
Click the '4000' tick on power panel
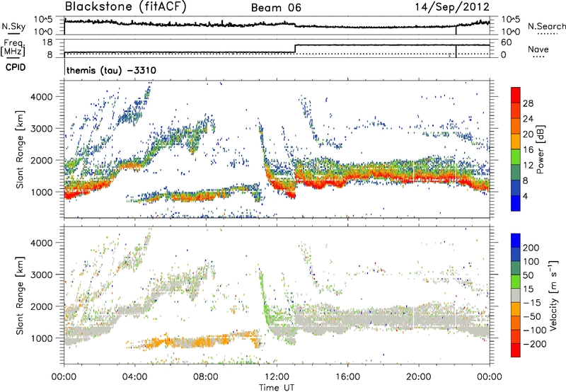[x=42, y=97]
